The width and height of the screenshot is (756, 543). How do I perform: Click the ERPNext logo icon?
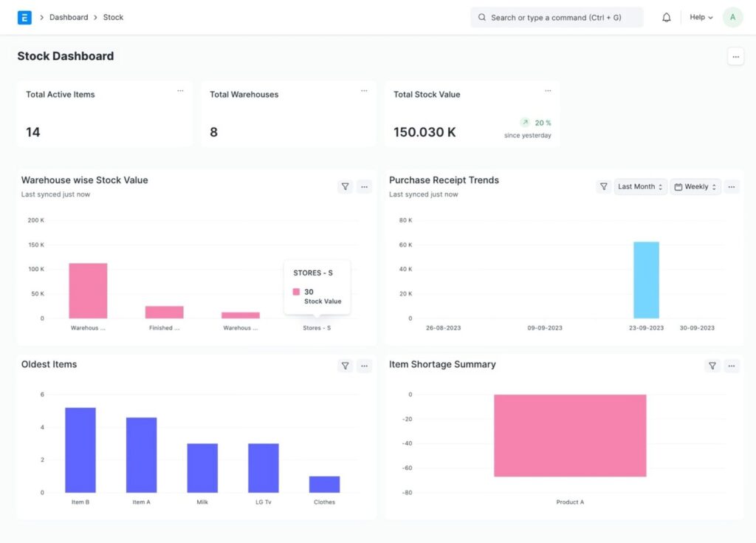pos(24,18)
